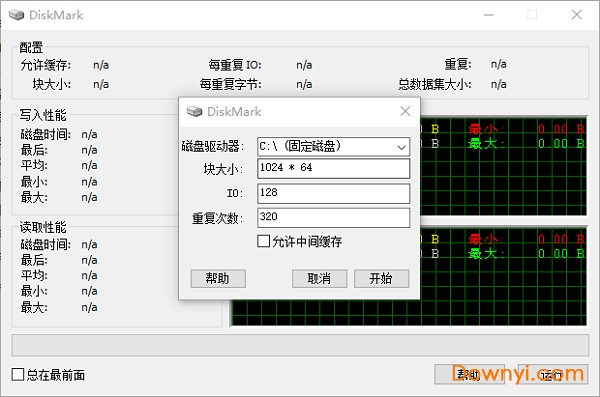Click the write performance graph panel

click(x=503, y=167)
